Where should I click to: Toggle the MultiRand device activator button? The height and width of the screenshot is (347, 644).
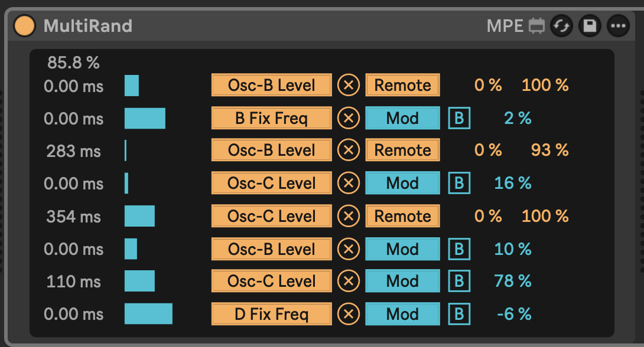pos(25,26)
